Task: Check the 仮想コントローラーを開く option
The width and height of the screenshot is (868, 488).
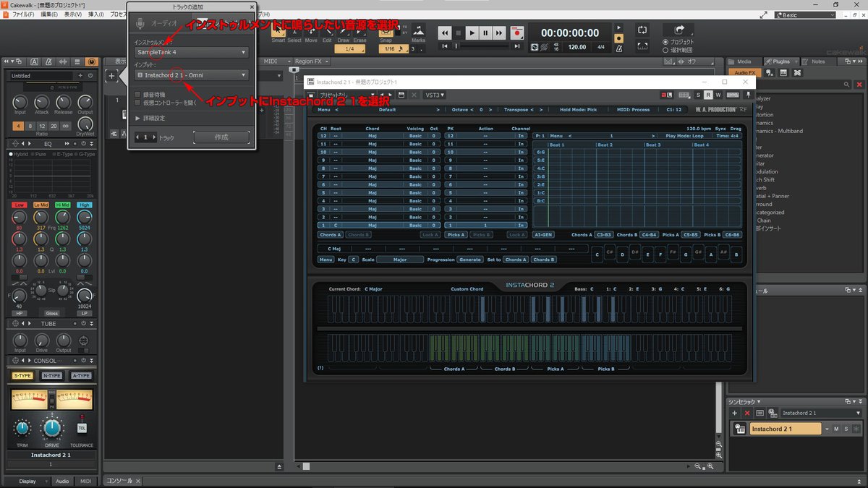Action: point(137,103)
